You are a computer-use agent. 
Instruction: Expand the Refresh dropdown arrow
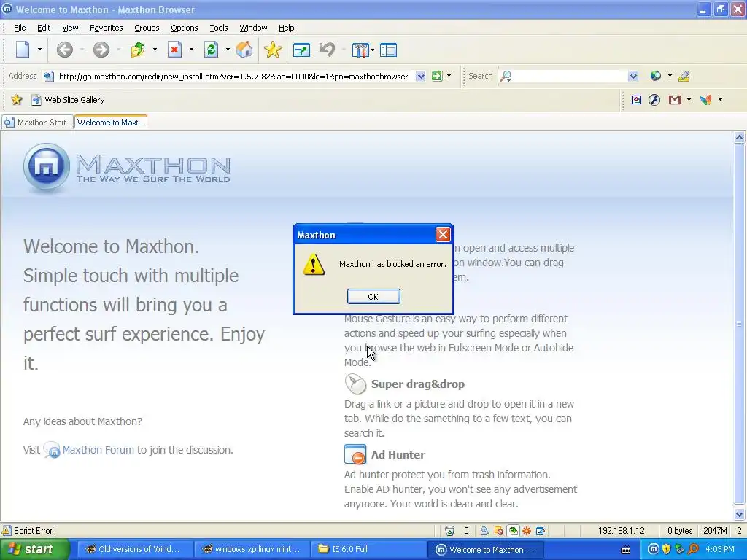coord(228,50)
